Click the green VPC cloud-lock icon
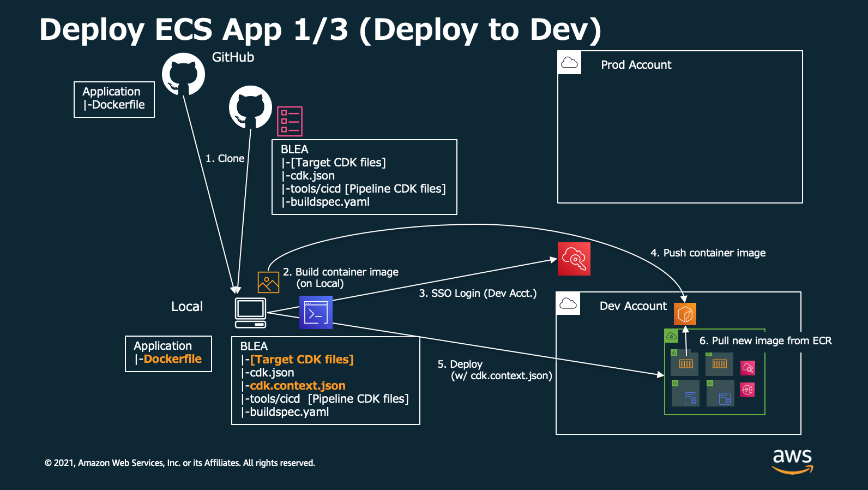The width and height of the screenshot is (868, 490). pyautogui.click(x=671, y=336)
